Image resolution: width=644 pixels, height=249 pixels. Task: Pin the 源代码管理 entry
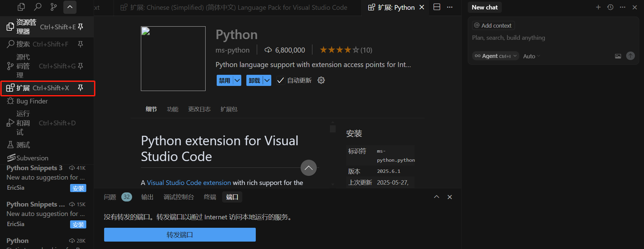[81, 66]
